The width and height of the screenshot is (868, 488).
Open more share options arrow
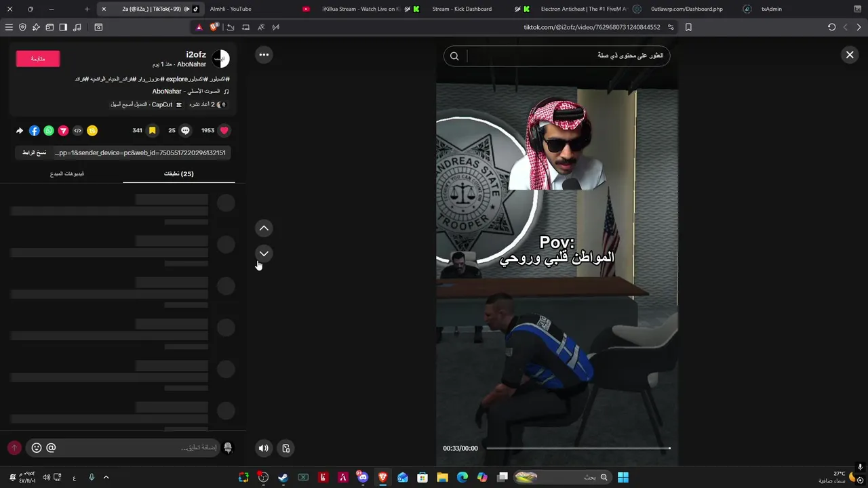[20, 131]
